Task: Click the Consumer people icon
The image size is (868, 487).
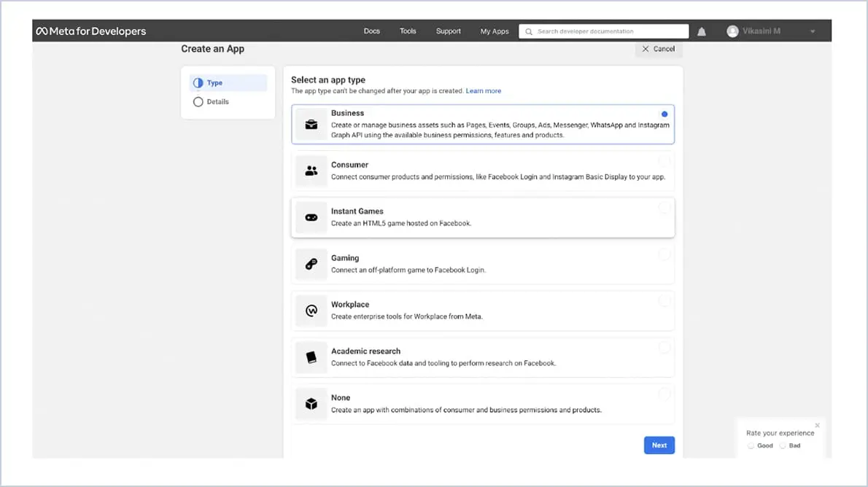Action: tap(311, 171)
